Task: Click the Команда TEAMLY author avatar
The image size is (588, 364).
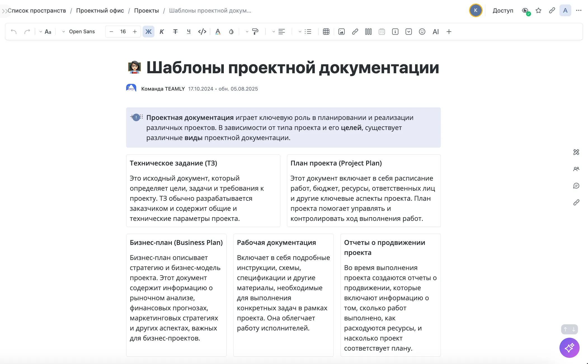Action: [131, 88]
